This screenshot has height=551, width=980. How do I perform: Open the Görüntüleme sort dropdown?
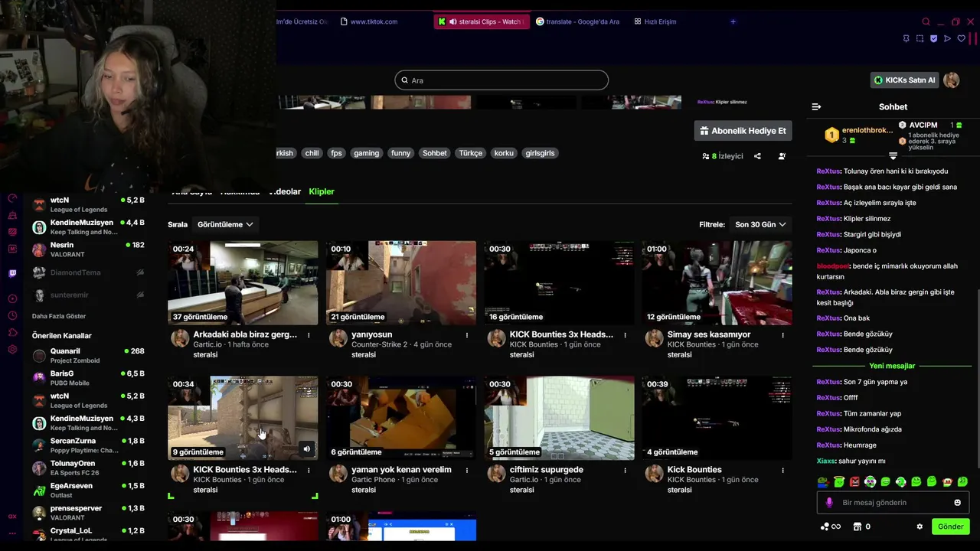point(225,224)
